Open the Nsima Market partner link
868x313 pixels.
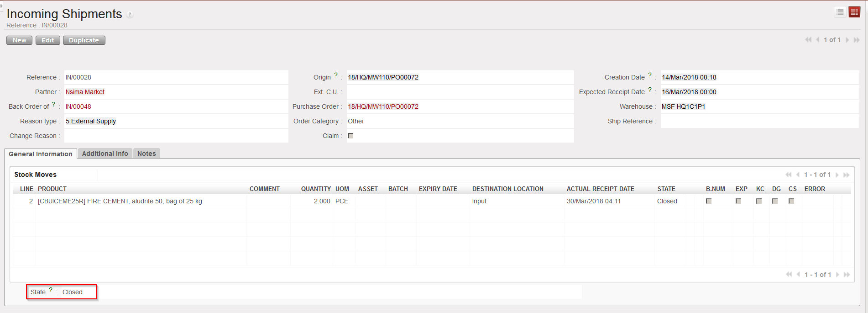point(85,92)
